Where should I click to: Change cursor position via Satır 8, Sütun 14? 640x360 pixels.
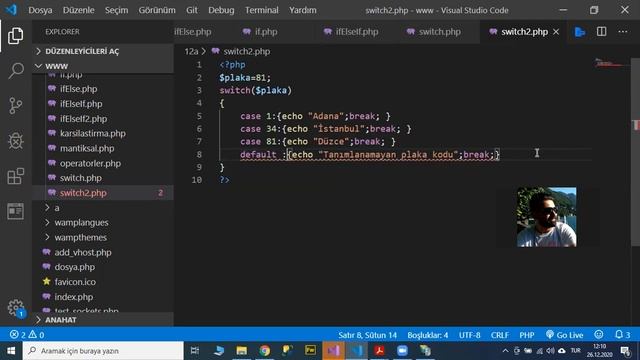coord(367,335)
